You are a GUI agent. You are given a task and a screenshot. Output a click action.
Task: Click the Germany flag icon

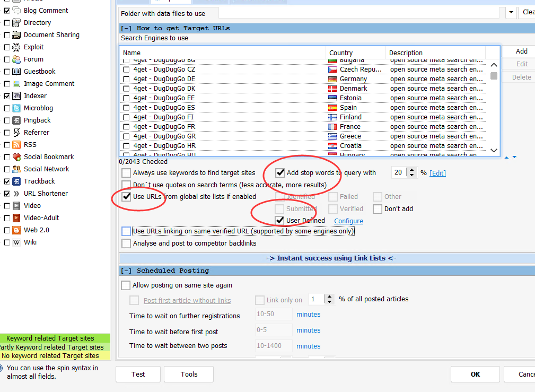(x=332, y=79)
